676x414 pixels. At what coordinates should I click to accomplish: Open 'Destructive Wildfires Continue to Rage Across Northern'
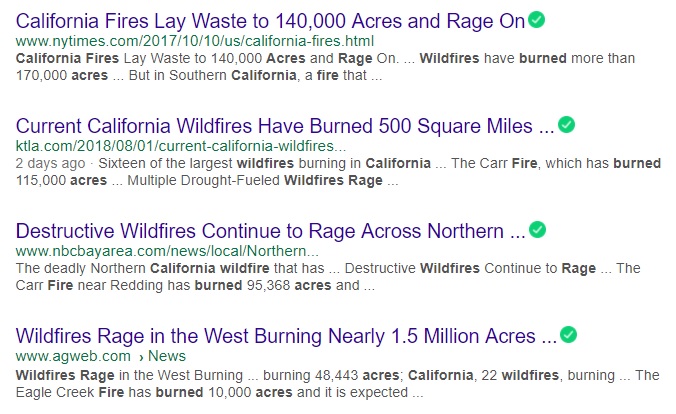point(270,231)
